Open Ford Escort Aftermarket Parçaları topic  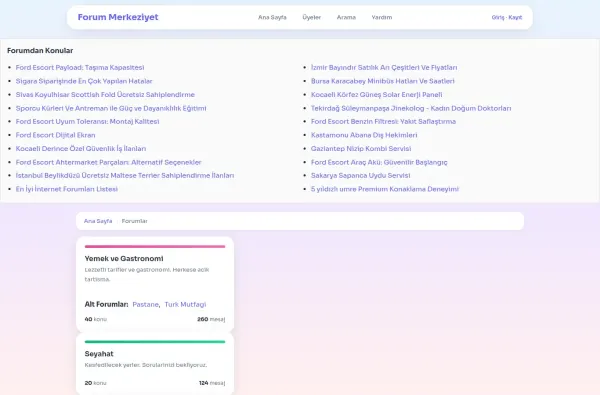click(x=108, y=162)
